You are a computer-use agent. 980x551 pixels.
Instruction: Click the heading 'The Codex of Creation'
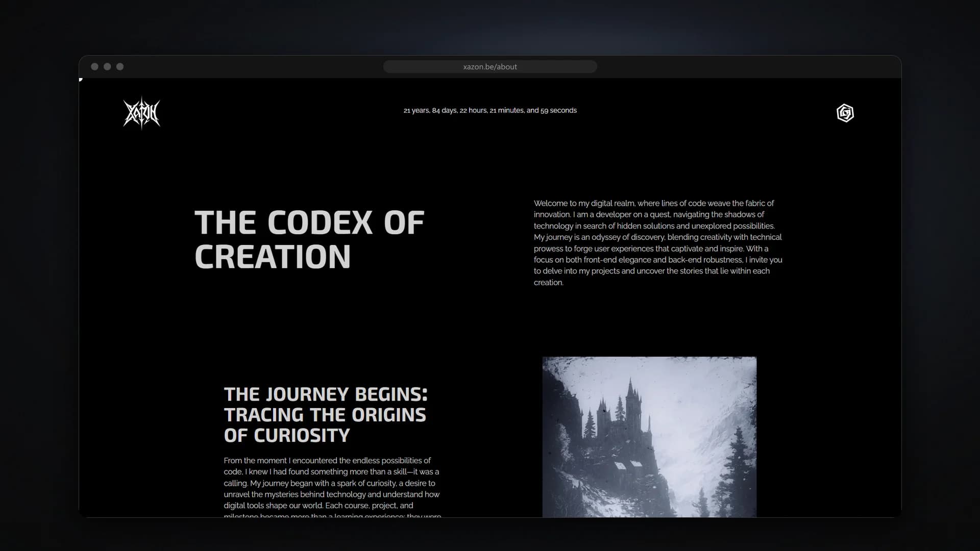tap(309, 239)
